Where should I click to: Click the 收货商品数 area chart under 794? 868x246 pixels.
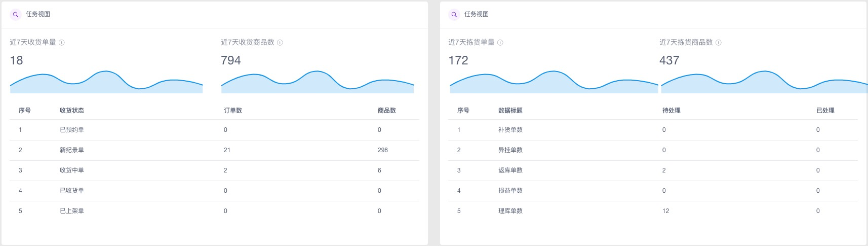[x=318, y=82]
